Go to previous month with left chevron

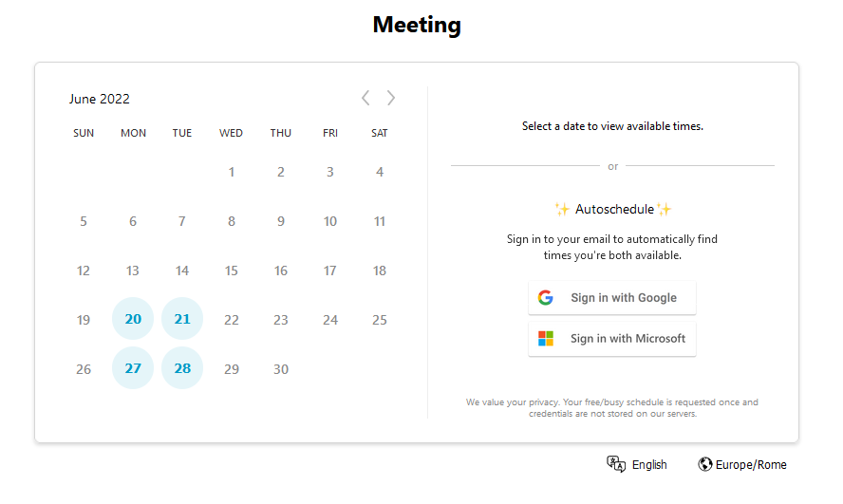[365, 98]
